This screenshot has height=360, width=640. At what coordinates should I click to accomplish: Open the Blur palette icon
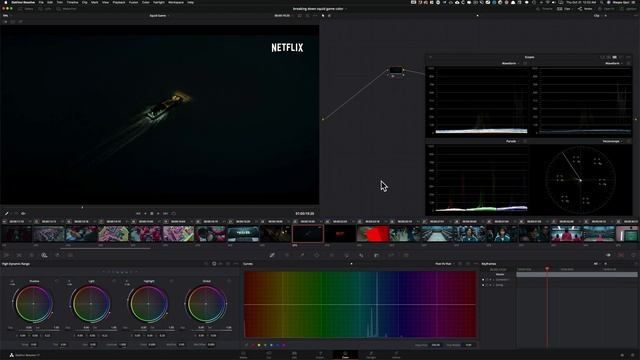[362, 255]
